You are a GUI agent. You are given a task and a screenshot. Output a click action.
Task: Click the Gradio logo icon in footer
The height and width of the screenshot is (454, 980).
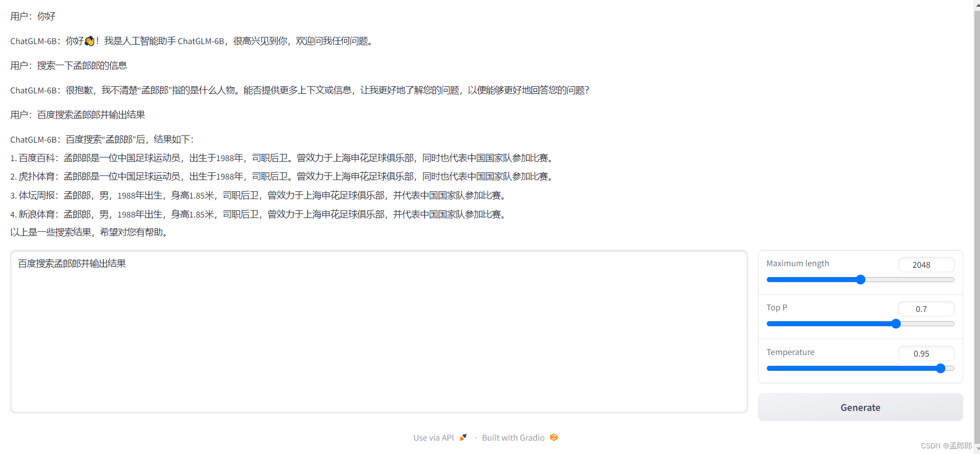coord(554,437)
